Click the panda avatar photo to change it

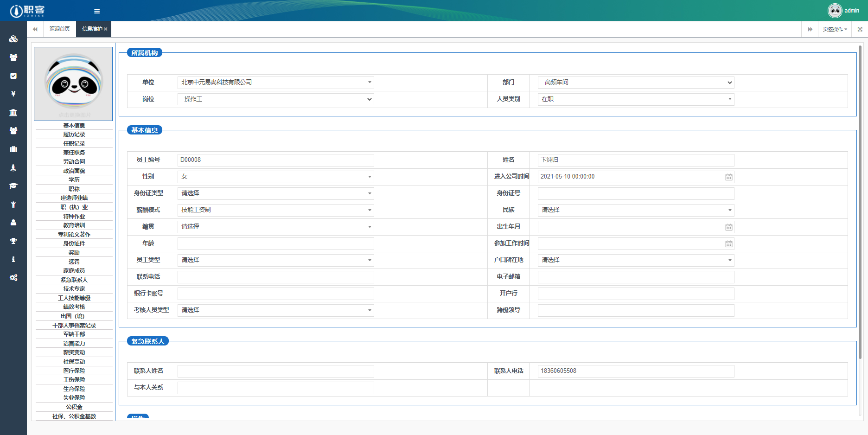pyautogui.click(x=73, y=83)
